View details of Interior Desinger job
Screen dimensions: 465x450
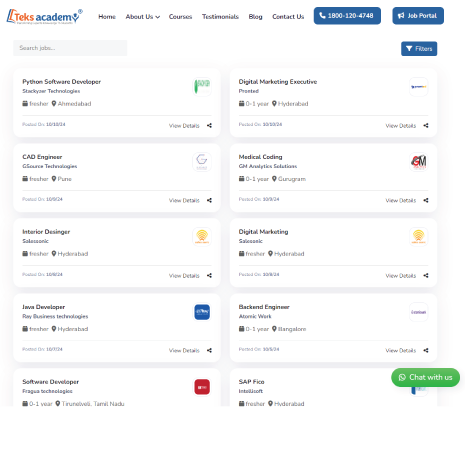click(184, 276)
